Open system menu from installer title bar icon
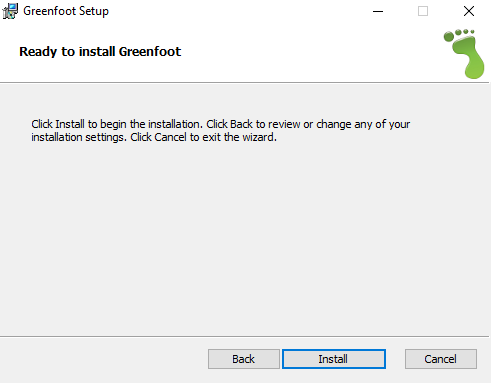Screen dimensions: 491x383 10,11
